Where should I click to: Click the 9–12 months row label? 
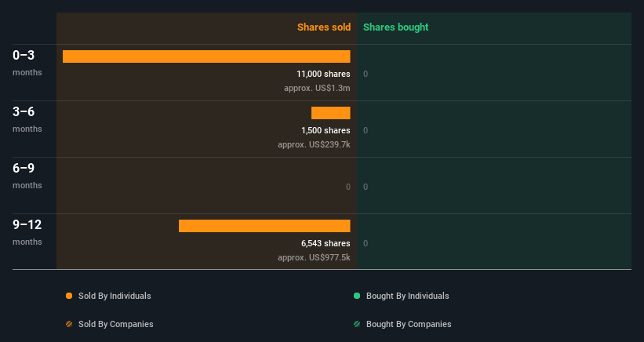pyautogui.click(x=27, y=232)
